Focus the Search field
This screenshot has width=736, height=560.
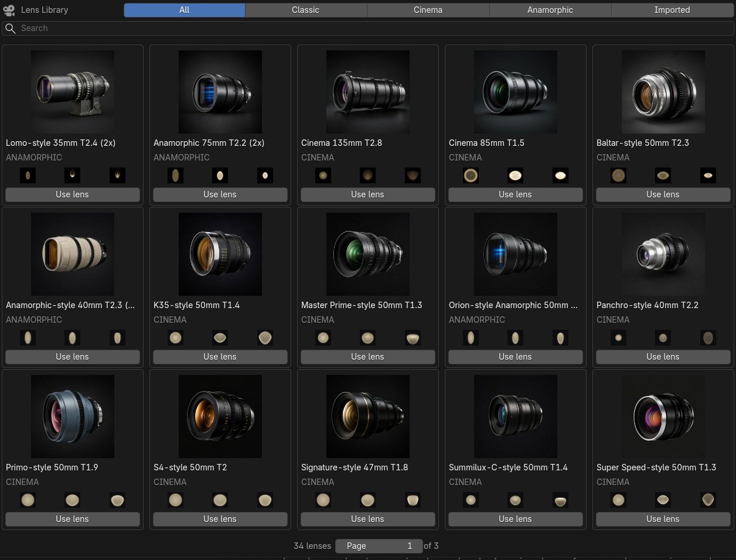(368, 28)
